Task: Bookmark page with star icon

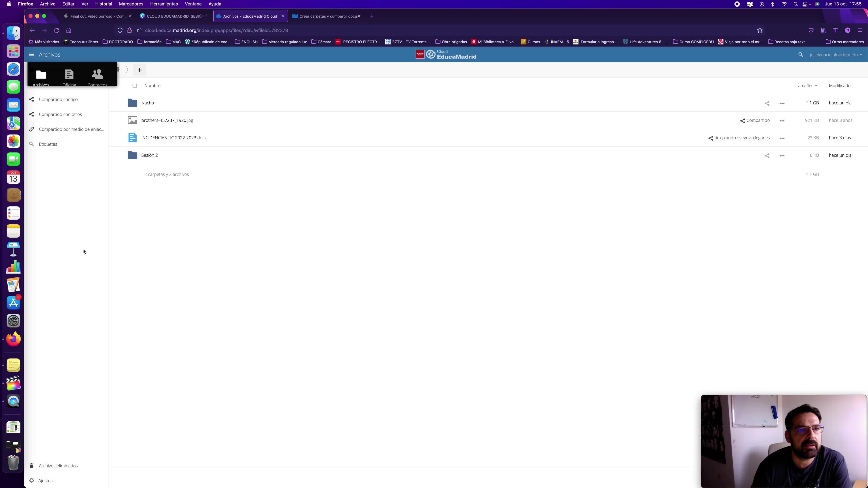Action: [x=759, y=30]
